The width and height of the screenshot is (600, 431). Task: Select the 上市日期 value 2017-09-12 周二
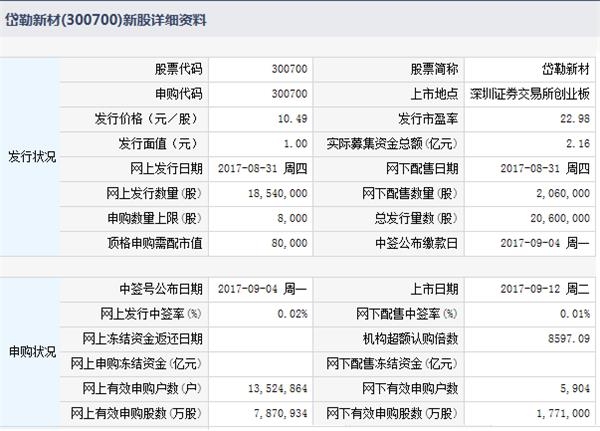546,290
